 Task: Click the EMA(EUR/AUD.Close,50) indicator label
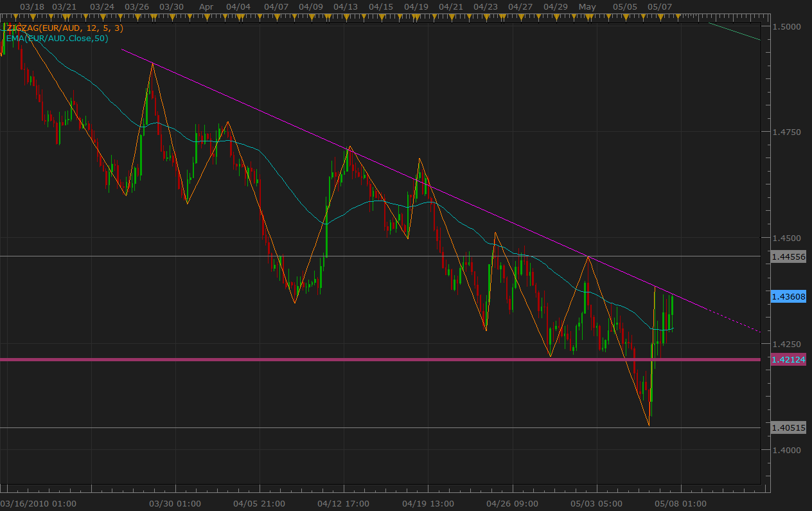(x=57, y=38)
